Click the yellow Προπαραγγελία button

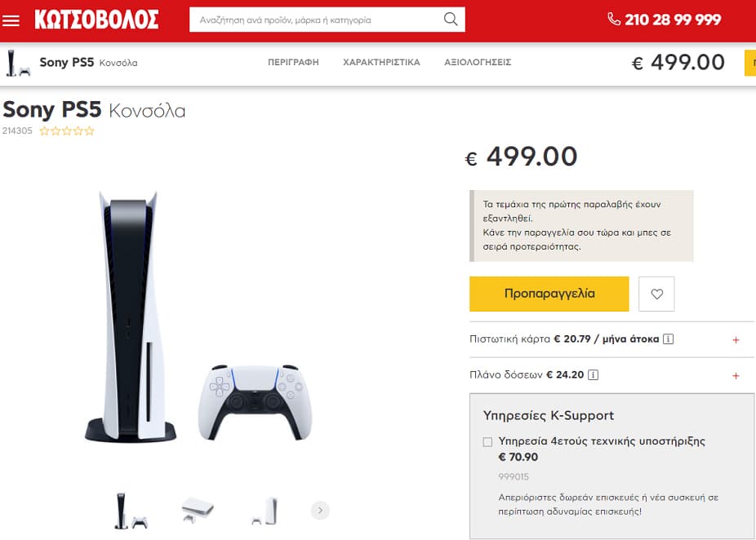549,294
